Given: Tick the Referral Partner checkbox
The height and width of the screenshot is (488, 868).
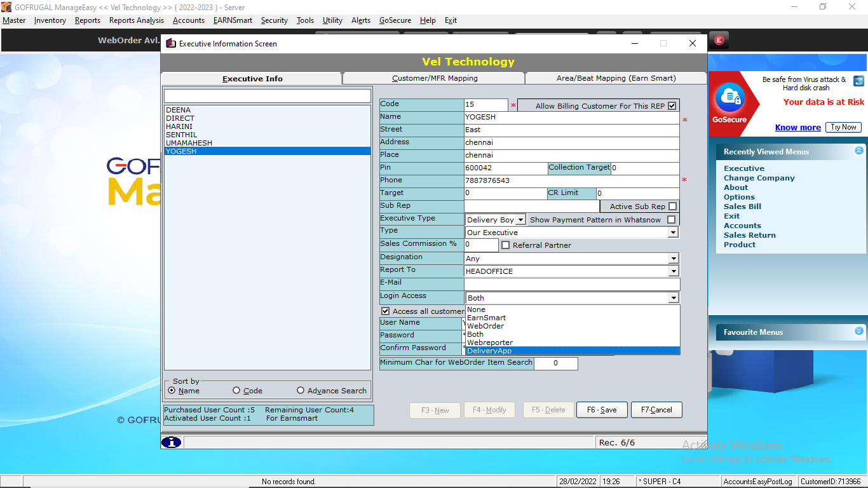Looking at the screenshot, I should pyautogui.click(x=506, y=245).
